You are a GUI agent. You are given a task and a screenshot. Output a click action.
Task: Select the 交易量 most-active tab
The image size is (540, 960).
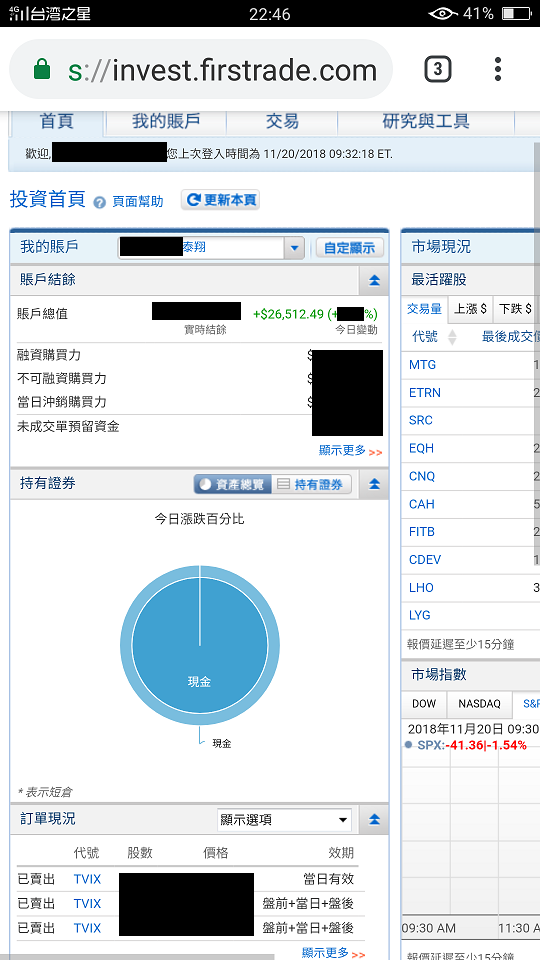click(x=424, y=309)
